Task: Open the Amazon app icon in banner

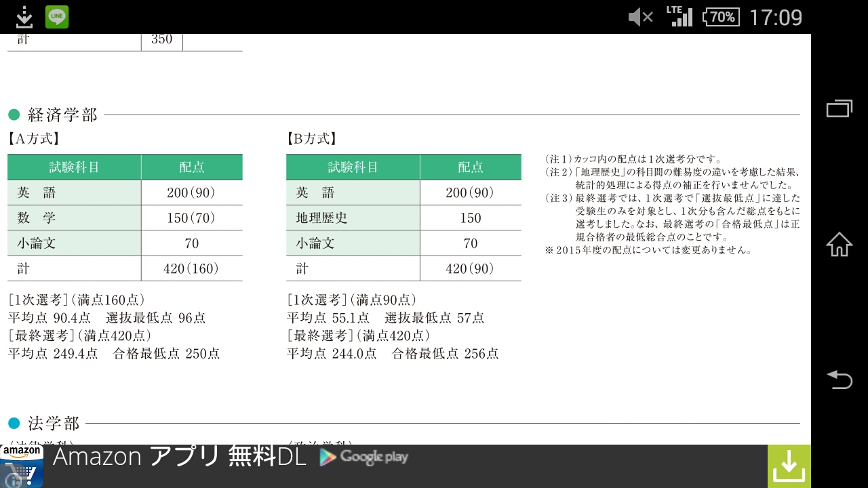Action: click(x=22, y=466)
